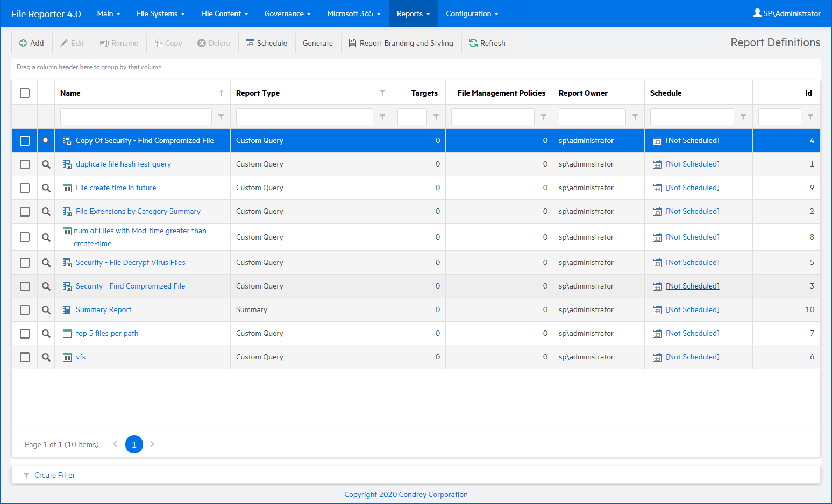Click the Schedule filter funnel icon
This screenshot has width=832, height=504.
pos(743,117)
